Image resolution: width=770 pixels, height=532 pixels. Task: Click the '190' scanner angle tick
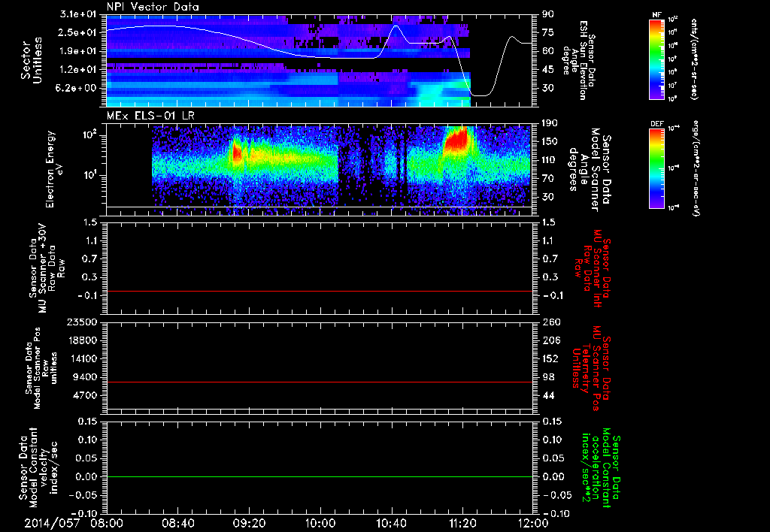550,123
